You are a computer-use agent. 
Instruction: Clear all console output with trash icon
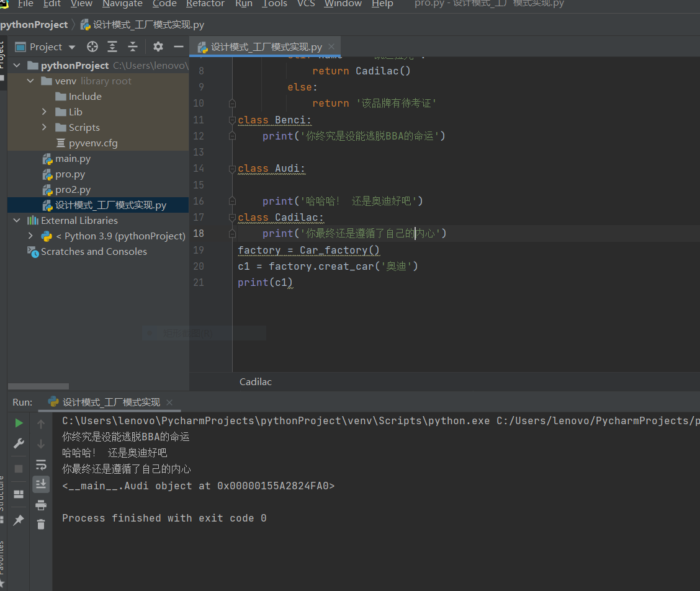[40, 524]
